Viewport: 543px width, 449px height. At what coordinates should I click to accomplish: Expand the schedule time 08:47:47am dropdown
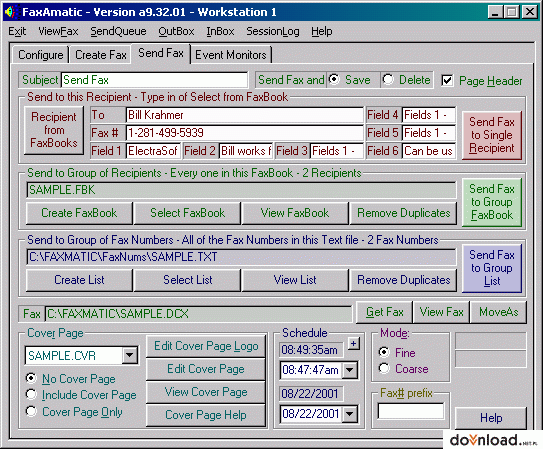tap(350, 370)
